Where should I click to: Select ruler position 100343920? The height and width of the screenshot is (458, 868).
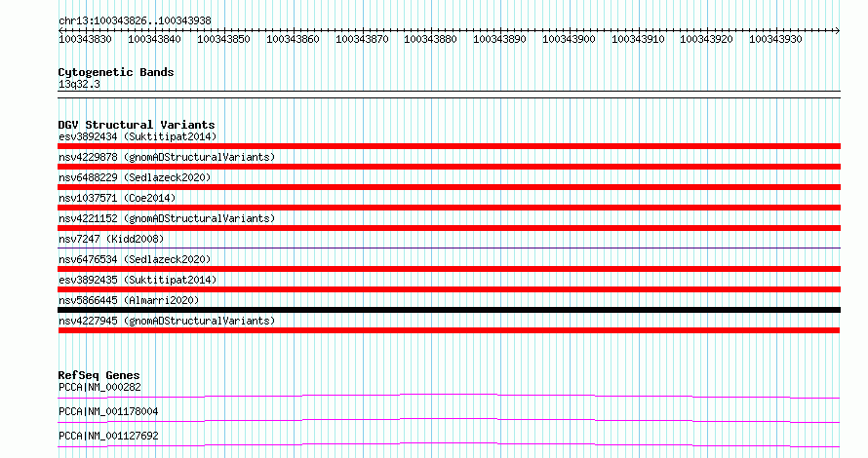click(706, 39)
